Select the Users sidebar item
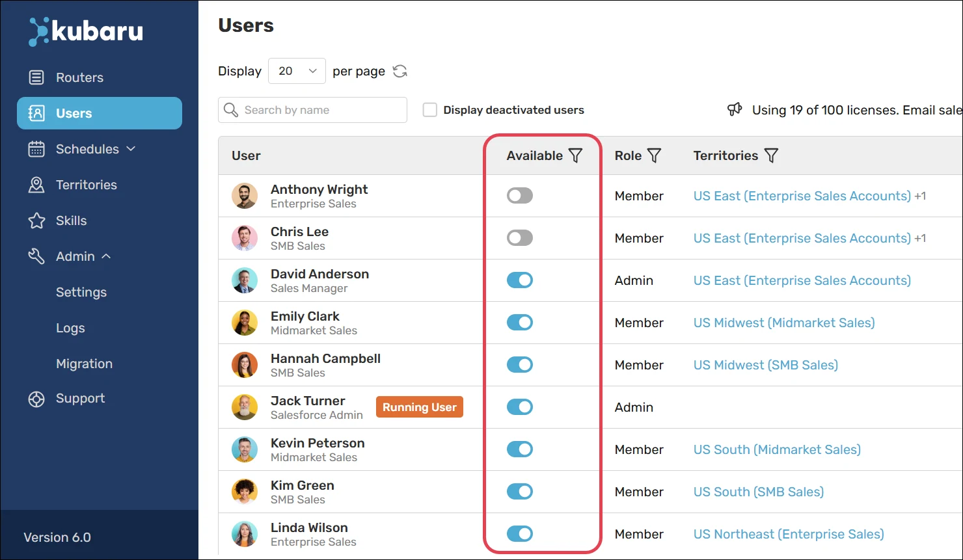Screen dimensions: 963x560 click(100, 113)
